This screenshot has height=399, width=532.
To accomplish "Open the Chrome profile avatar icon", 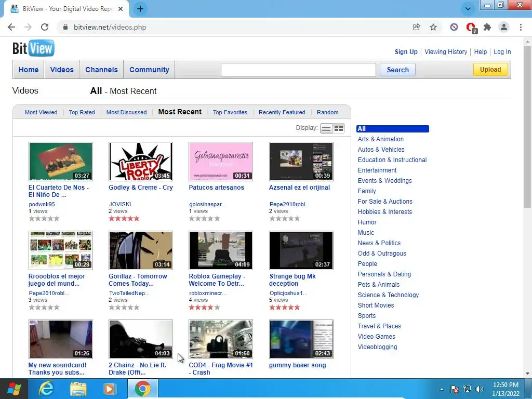I will 504,27.
